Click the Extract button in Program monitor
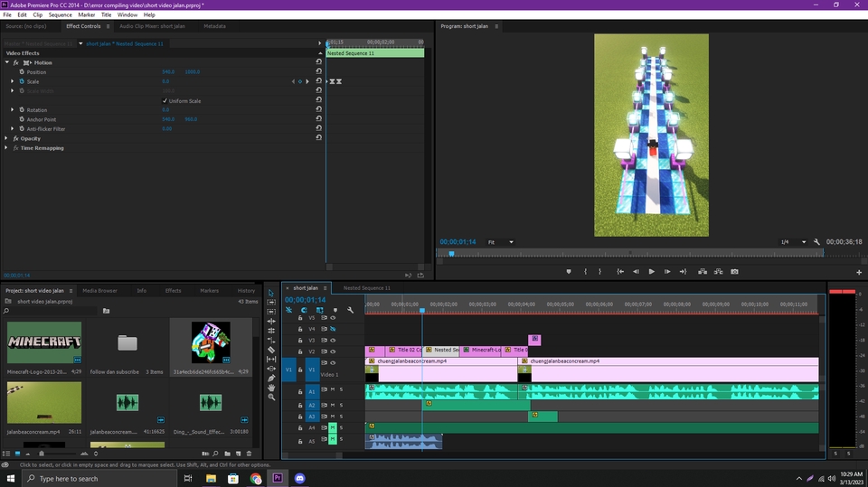The height and width of the screenshot is (487, 868). click(x=719, y=272)
